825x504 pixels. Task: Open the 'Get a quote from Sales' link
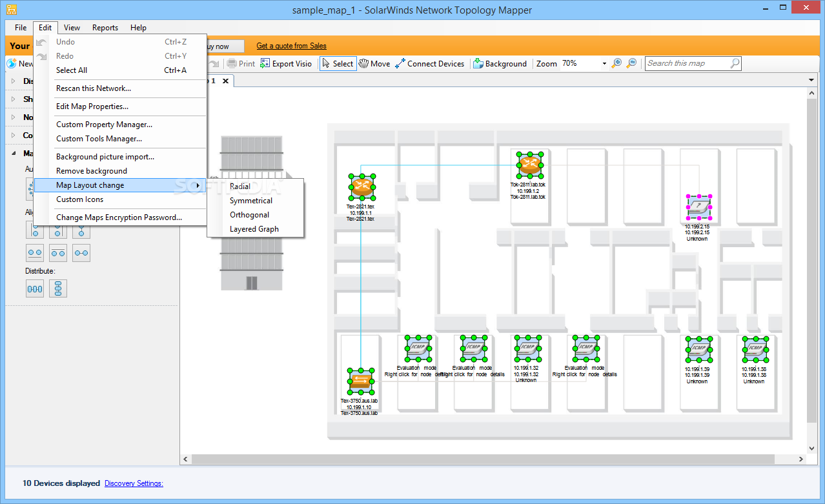point(291,46)
